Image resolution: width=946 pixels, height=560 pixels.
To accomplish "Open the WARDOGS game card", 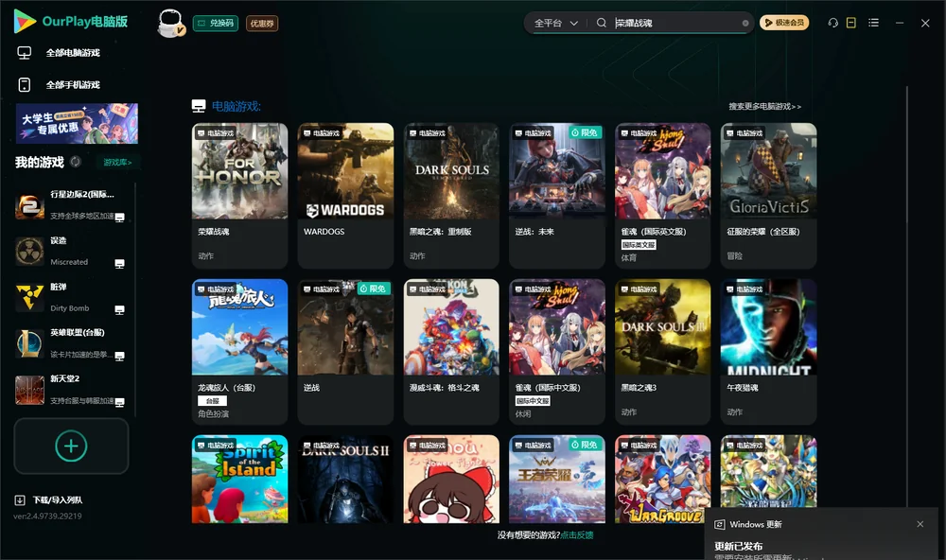I will click(345, 196).
